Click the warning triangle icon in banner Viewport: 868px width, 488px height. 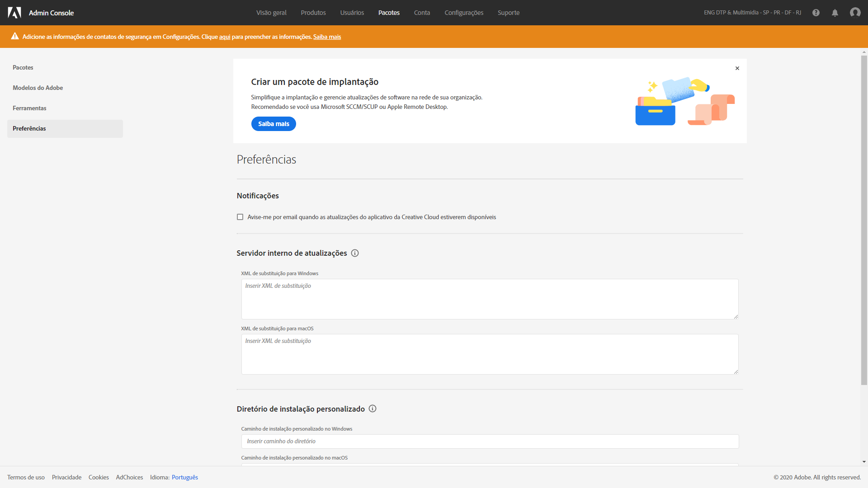[15, 36]
